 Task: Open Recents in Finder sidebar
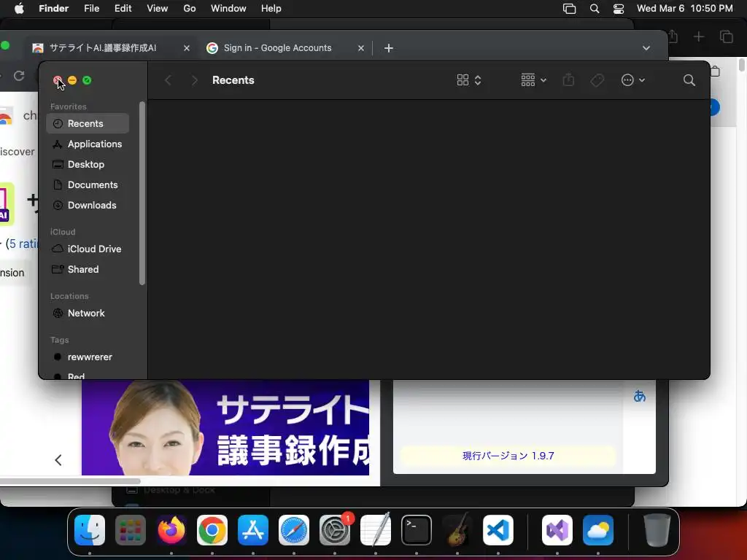tap(88, 123)
